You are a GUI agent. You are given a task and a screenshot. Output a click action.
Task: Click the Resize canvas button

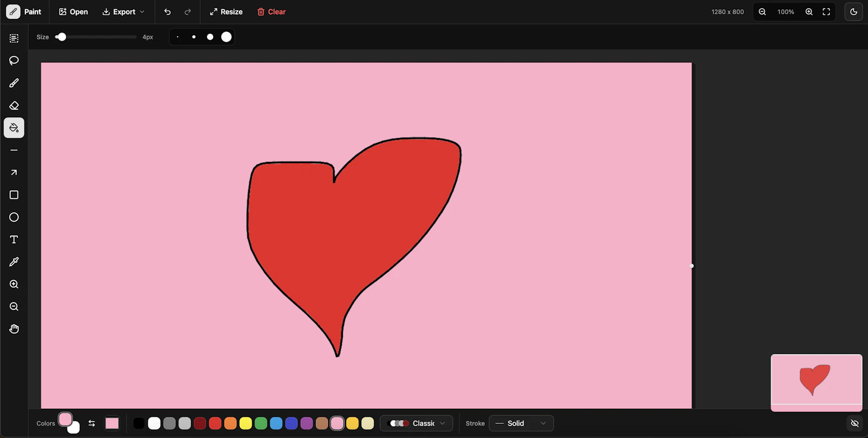pos(226,12)
